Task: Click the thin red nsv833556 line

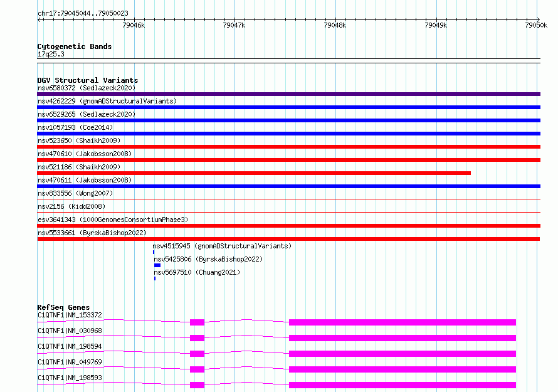Action: 288,199
